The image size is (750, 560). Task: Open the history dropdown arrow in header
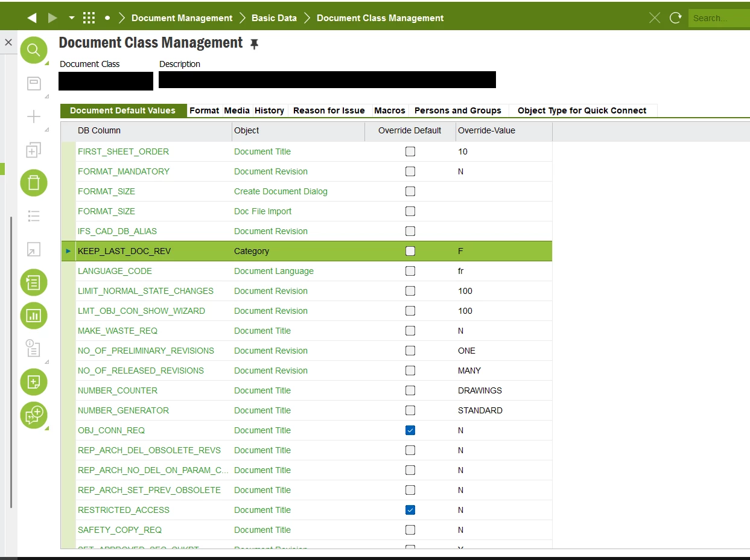[x=72, y=18]
